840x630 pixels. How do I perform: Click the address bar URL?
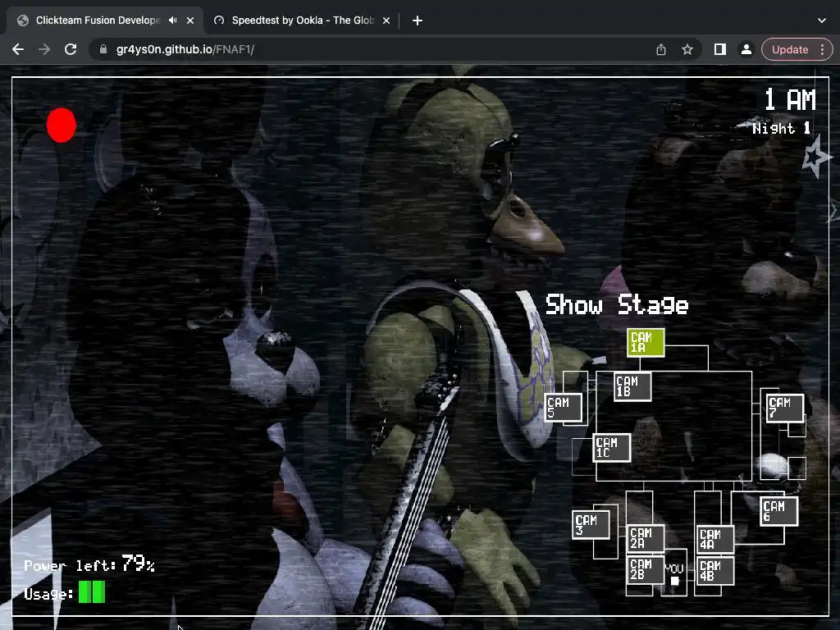click(x=185, y=49)
